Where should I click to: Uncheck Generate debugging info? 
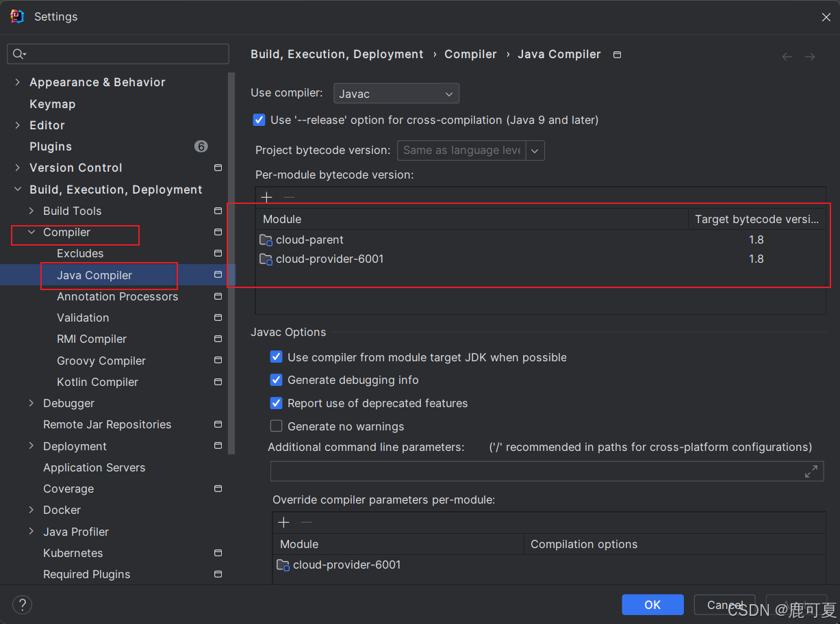coord(276,380)
